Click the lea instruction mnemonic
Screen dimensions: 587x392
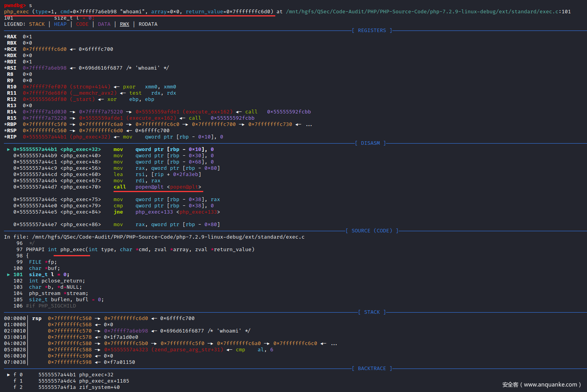pos(118,174)
